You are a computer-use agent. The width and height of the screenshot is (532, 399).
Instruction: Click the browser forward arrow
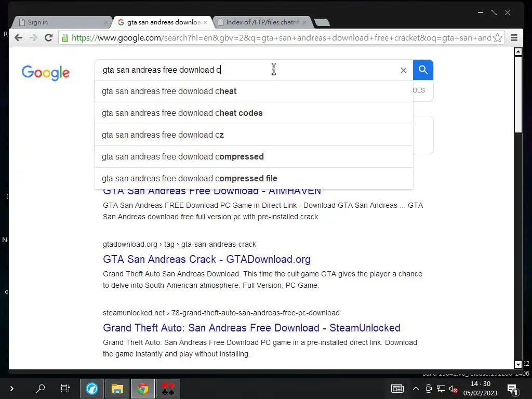click(x=33, y=37)
